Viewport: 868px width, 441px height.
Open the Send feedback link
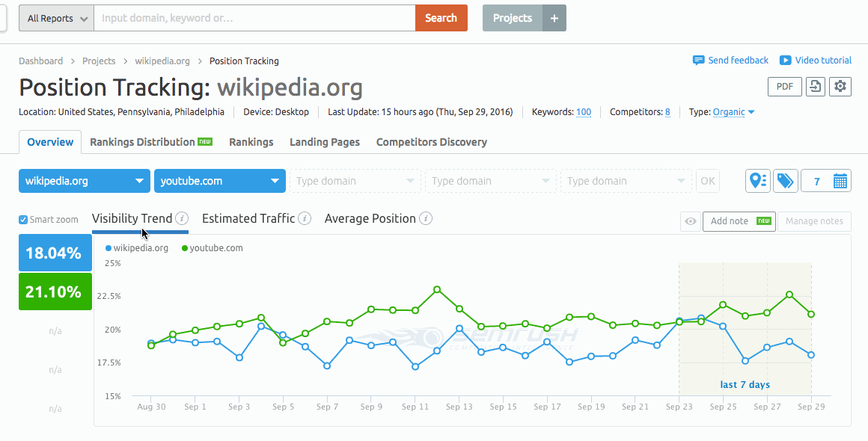pyautogui.click(x=739, y=61)
